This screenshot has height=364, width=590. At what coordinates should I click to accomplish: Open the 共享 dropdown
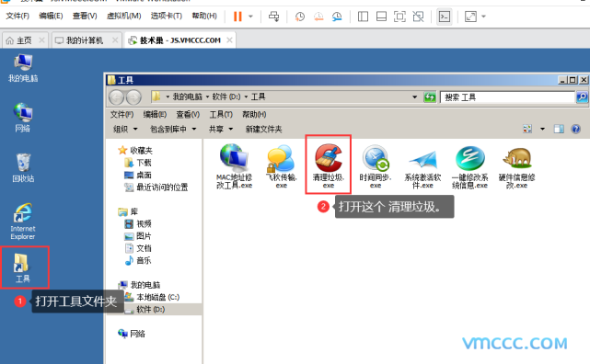pos(221,130)
